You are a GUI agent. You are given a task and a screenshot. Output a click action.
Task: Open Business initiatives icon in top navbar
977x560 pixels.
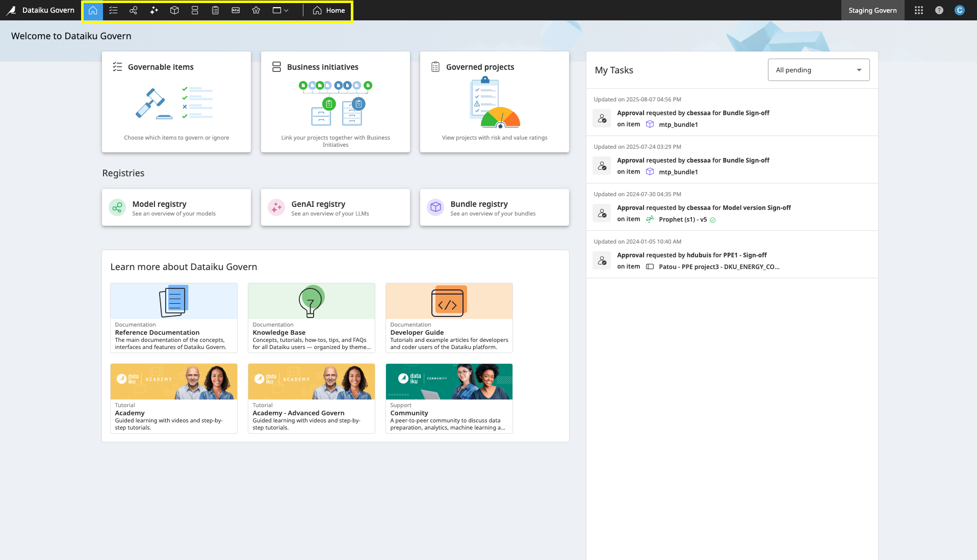(x=195, y=10)
